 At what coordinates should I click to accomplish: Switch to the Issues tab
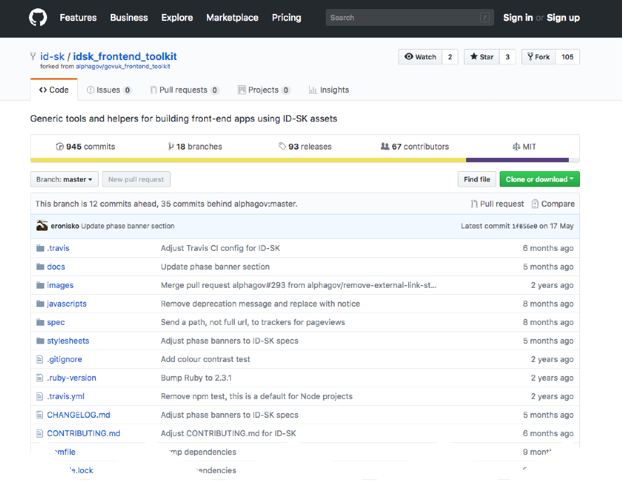109,90
